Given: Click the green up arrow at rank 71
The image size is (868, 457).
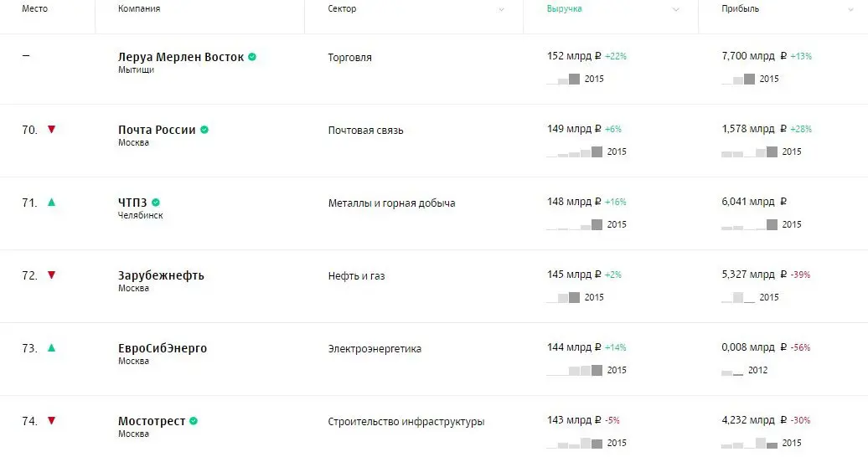Looking at the screenshot, I should pos(51,203).
